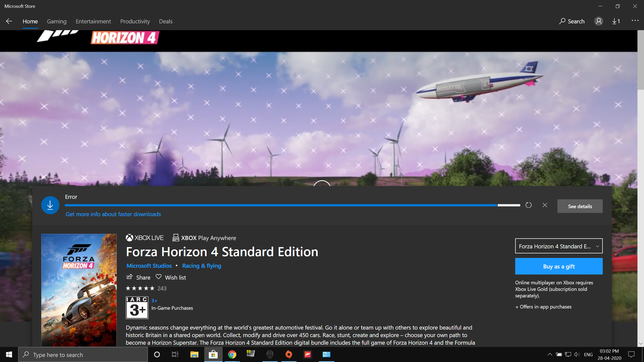Viewport: 644px width, 362px height.
Task: Open Search in the store
Action: coord(572,21)
